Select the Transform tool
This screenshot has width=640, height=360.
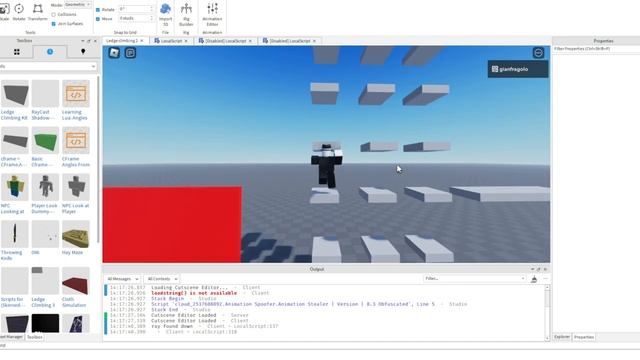pyautogui.click(x=38, y=12)
